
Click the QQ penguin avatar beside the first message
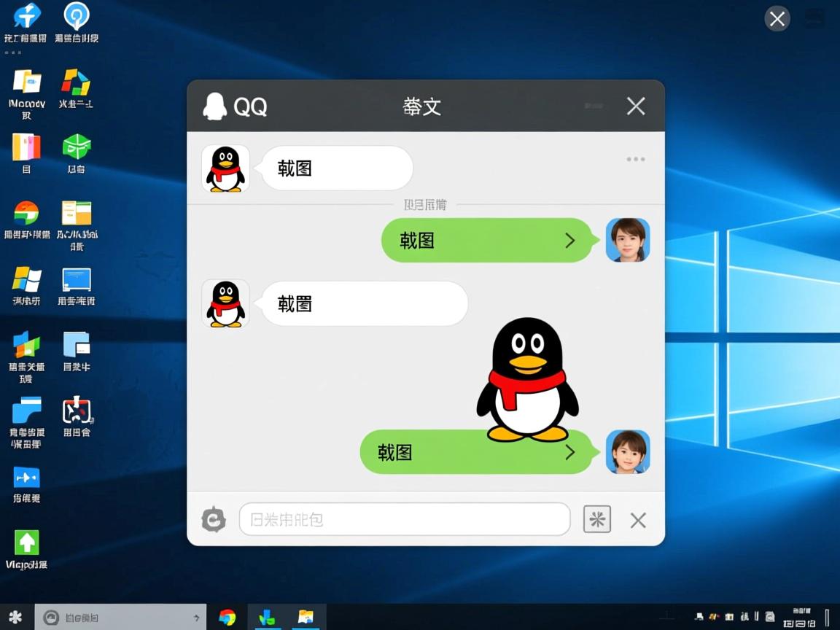click(225, 168)
